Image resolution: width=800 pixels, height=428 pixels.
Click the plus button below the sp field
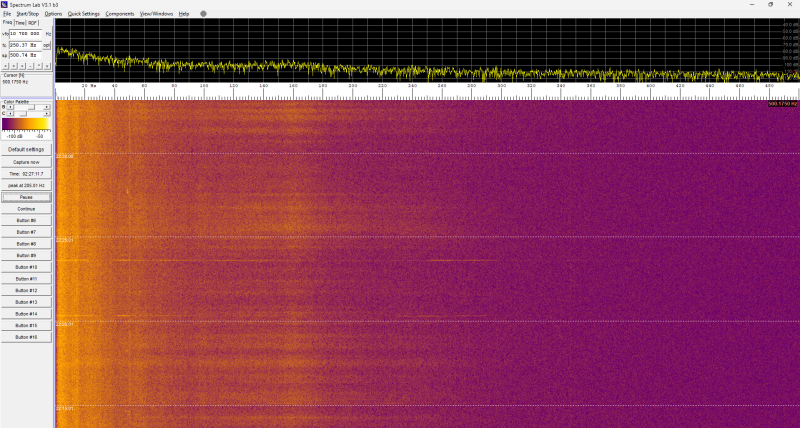point(22,66)
